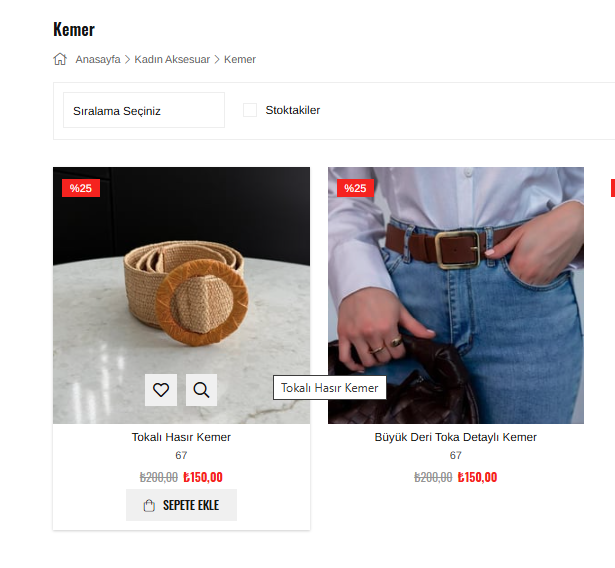Viewport: 615px width, 568px height.
Task: Click chevron arrow after Anasayfa
Action: tap(127, 60)
